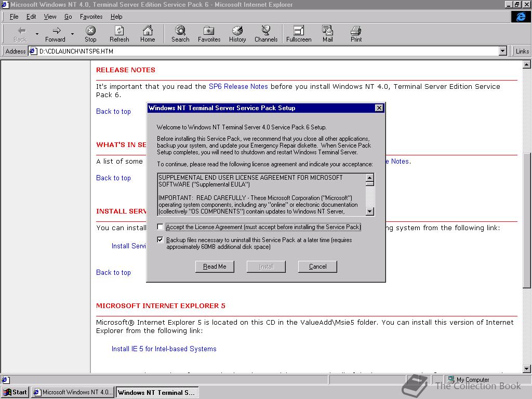Click the Read Me button
The height and width of the screenshot is (399, 532).
point(215,267)
